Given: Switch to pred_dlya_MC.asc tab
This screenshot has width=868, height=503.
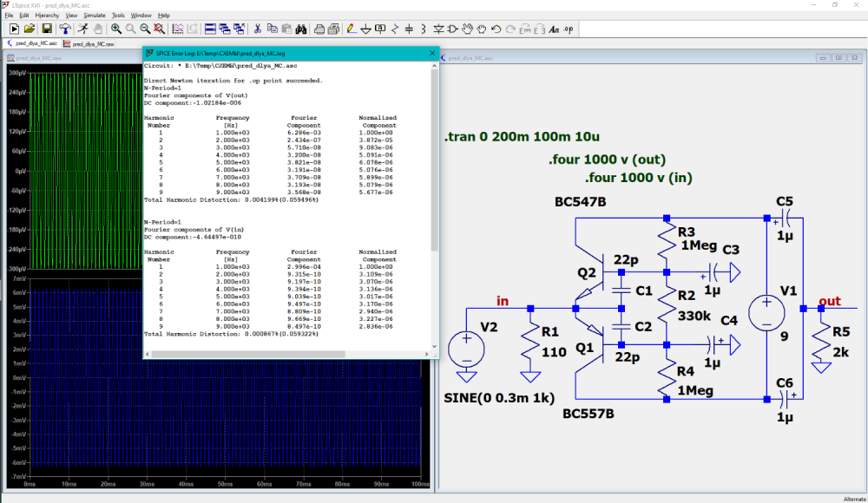Looking at the screenshot, I should coord(33,42).
